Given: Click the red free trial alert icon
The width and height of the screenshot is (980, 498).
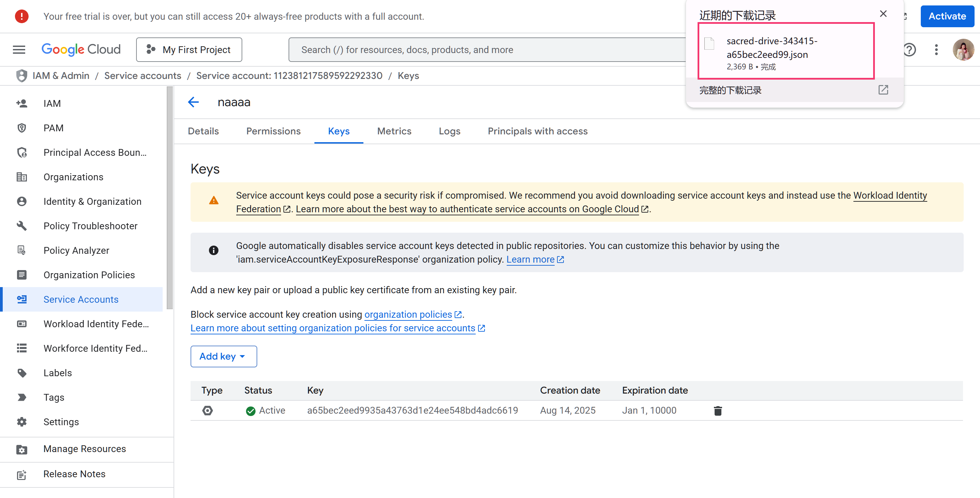Looking at the screenshot, I should 22,16.
